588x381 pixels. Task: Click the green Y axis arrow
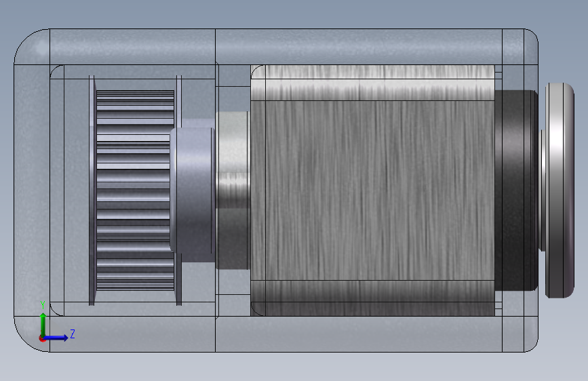point(43,325)
